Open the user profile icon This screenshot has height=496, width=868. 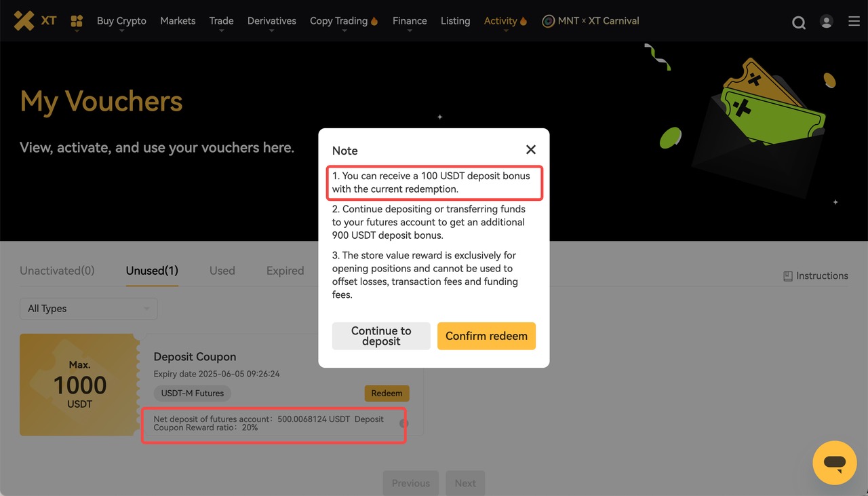[x=826, y=22]
